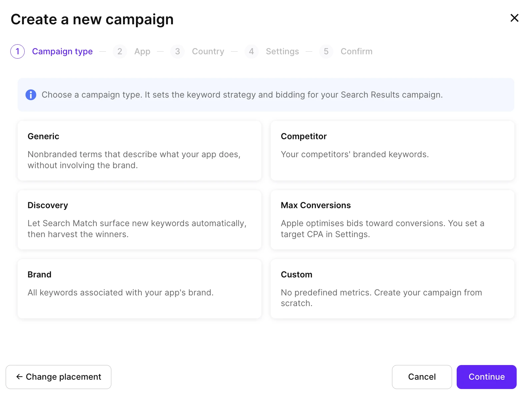Jump to the Country step label
Image resolution: width=532 pixels, height=399 pixels.
tap(208, 52)
